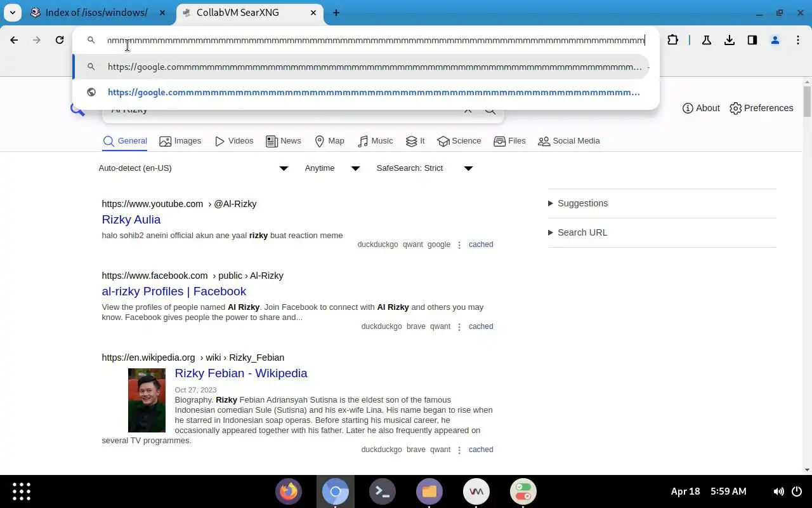
Task: Open the Terminal from the taskbar
Action: [383, 491]
